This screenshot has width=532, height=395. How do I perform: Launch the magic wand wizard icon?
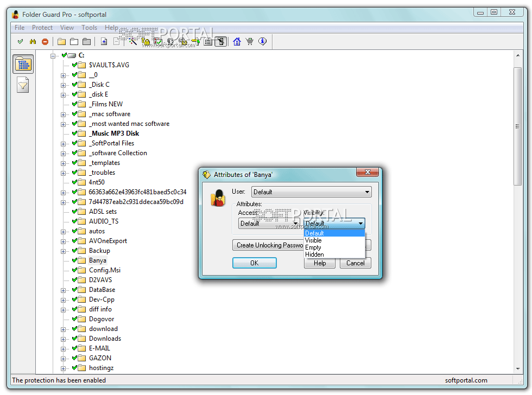[132, 42]
